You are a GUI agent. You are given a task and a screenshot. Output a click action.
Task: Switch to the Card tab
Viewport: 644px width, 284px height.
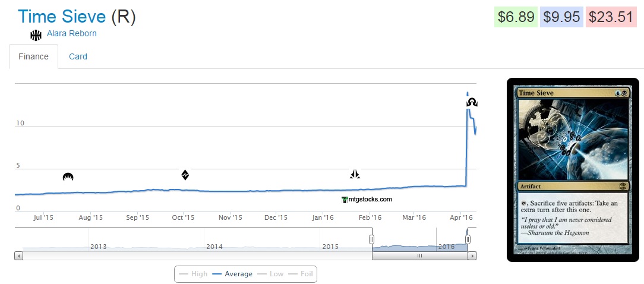(78, 56)
